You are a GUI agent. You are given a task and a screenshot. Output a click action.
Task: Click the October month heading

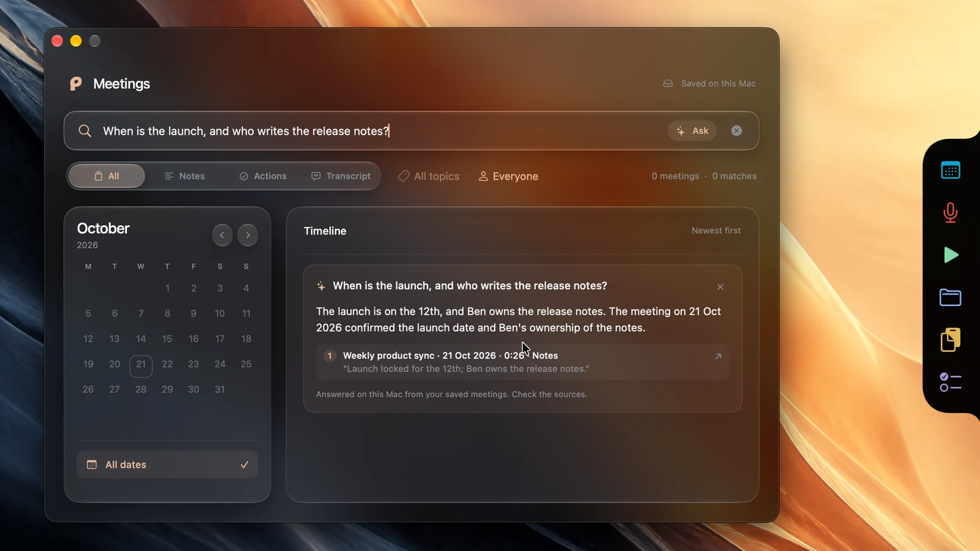point(103,228)
